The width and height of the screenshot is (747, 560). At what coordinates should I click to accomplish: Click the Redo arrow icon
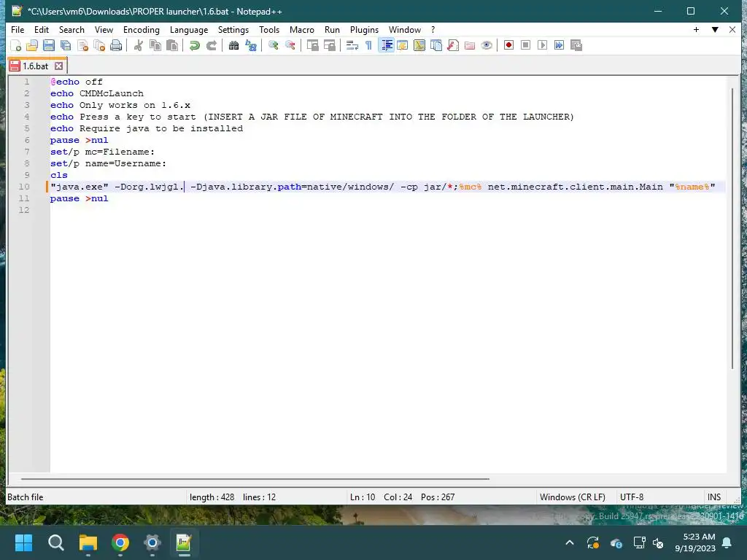click(x=211, y=45)
